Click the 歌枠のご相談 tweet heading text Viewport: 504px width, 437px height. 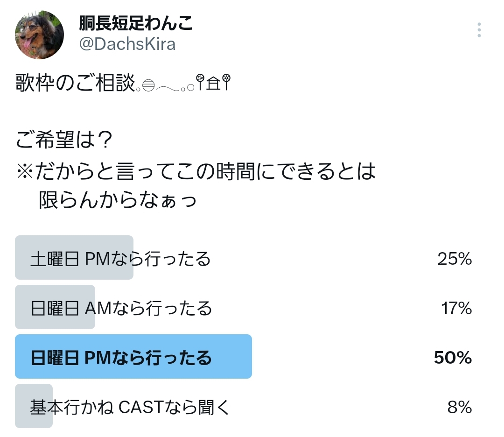click(75, 84)
